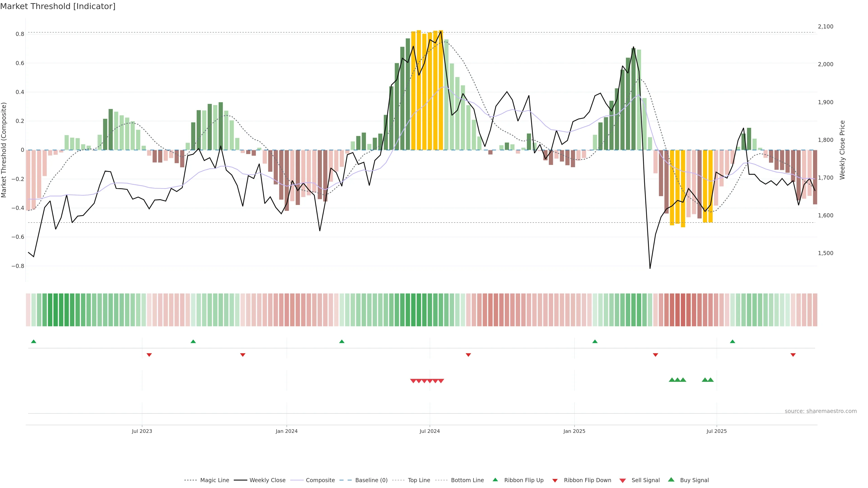Click the Weekly Close Price axis title
868x488 pixels.
pos(842,150)
